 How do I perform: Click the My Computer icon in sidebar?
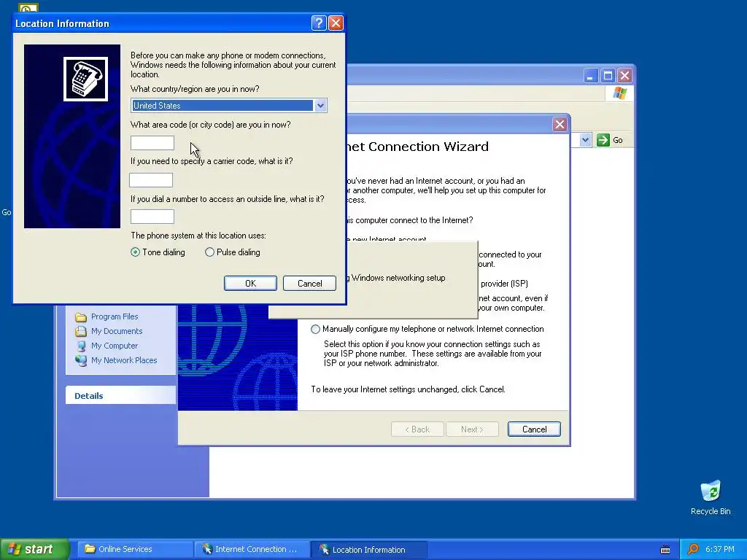81,346
